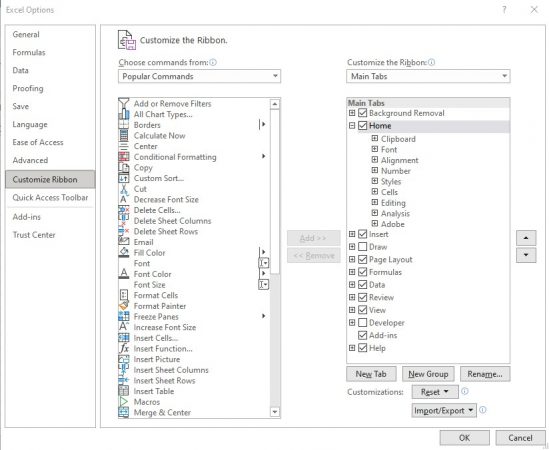549x450 pixels.
Task: Click the commands list scrollbar down arrow
Action: click(275, 412)
